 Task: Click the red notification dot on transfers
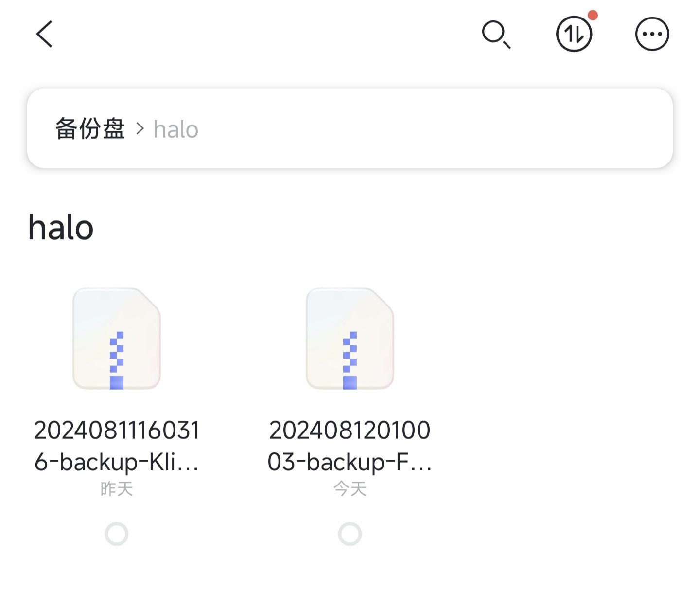click(593, 16)
